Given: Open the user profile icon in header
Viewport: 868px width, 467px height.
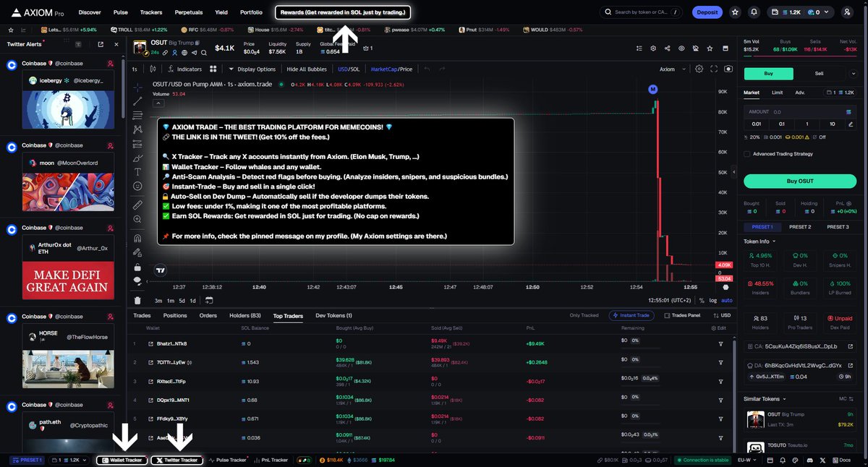Looking at the screenshot, I should point(847,12).
